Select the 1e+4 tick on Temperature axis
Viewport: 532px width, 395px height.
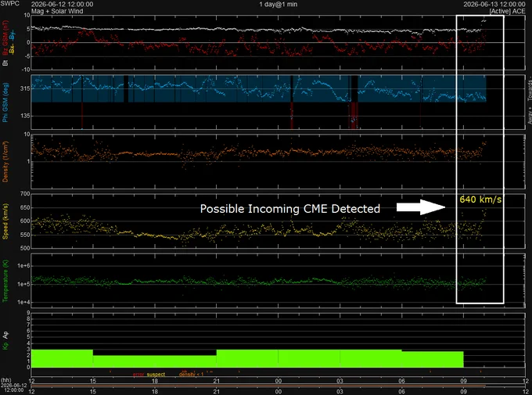[x=23, y=302]
